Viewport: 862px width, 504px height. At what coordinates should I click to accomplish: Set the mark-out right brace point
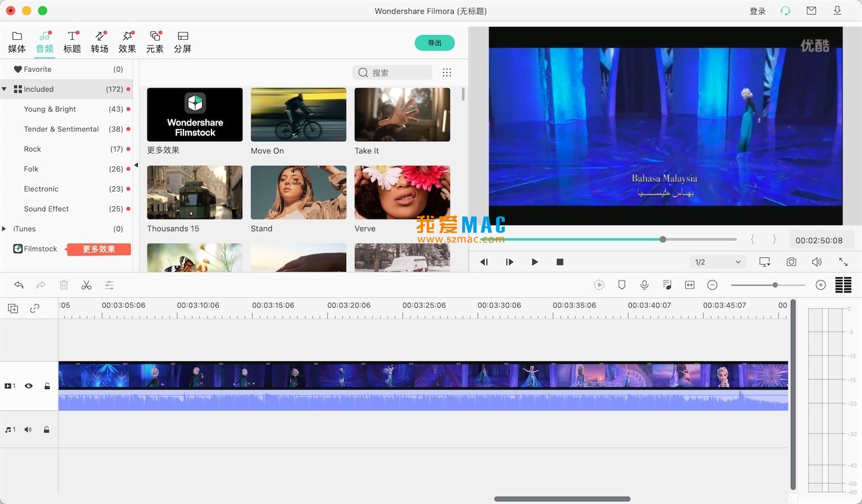774,239
